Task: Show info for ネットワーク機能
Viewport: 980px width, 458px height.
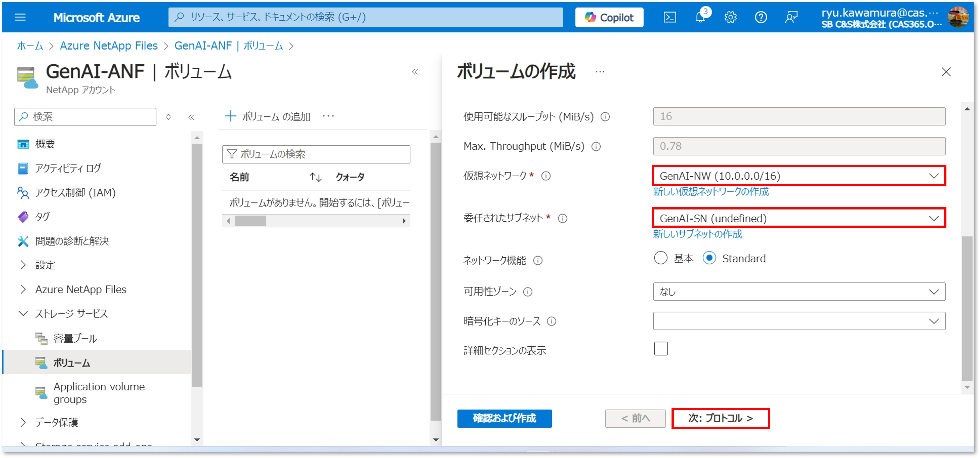Action: pyautogui.click(x=537, y=261)
